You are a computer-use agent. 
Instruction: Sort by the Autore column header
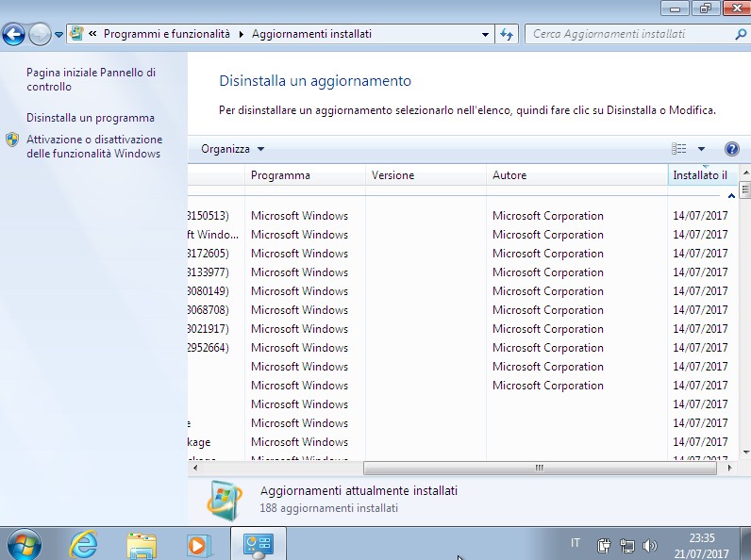(x=576, y=175)
